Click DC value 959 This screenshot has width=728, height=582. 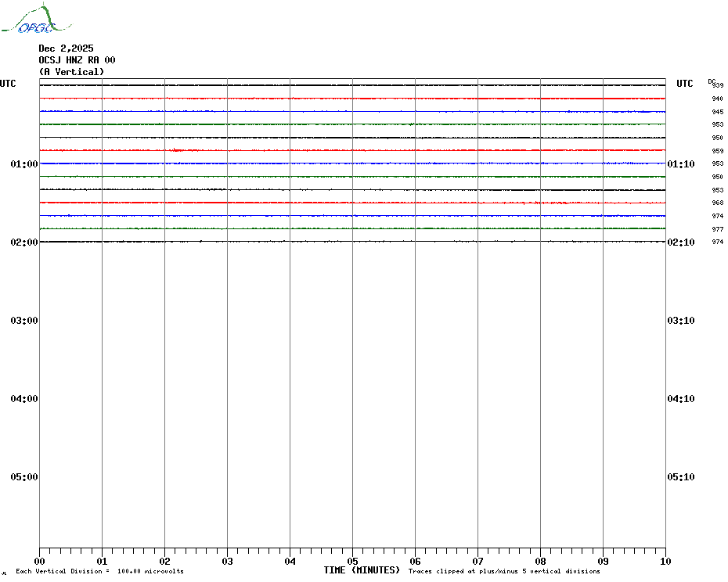click(x=717, y=151)
